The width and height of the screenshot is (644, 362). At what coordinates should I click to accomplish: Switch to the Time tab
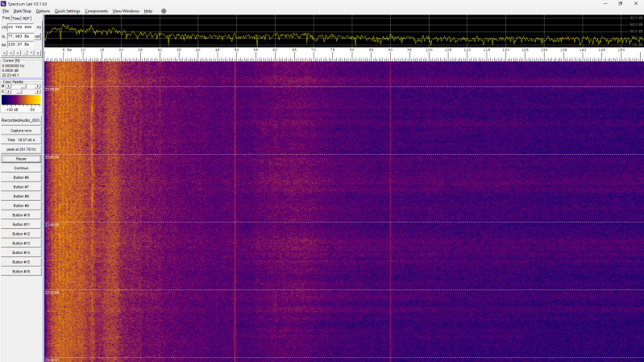click(16, 19)
